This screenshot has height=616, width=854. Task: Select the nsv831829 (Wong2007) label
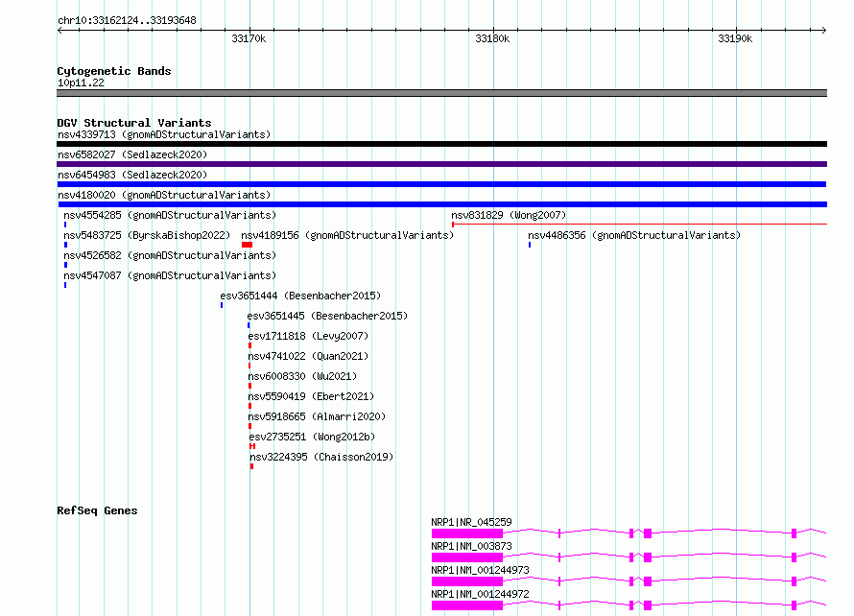point(509,215)
